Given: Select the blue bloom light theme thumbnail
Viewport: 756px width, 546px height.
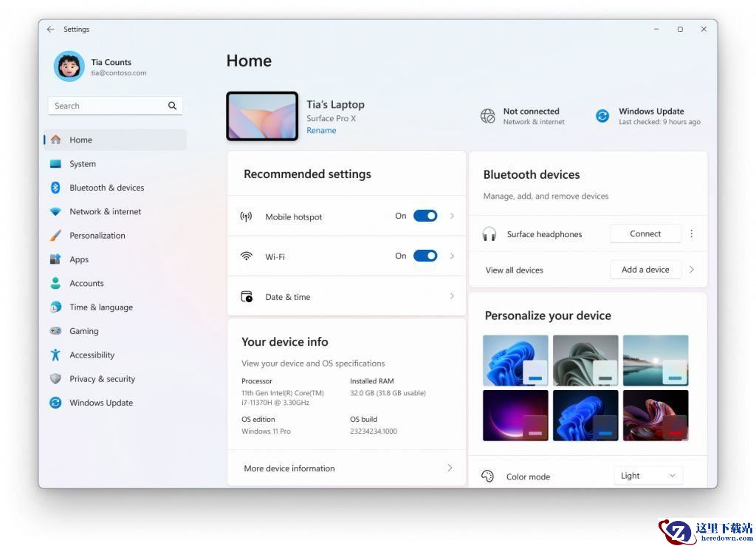Looking at the screenshot, I should coord(515,361).
